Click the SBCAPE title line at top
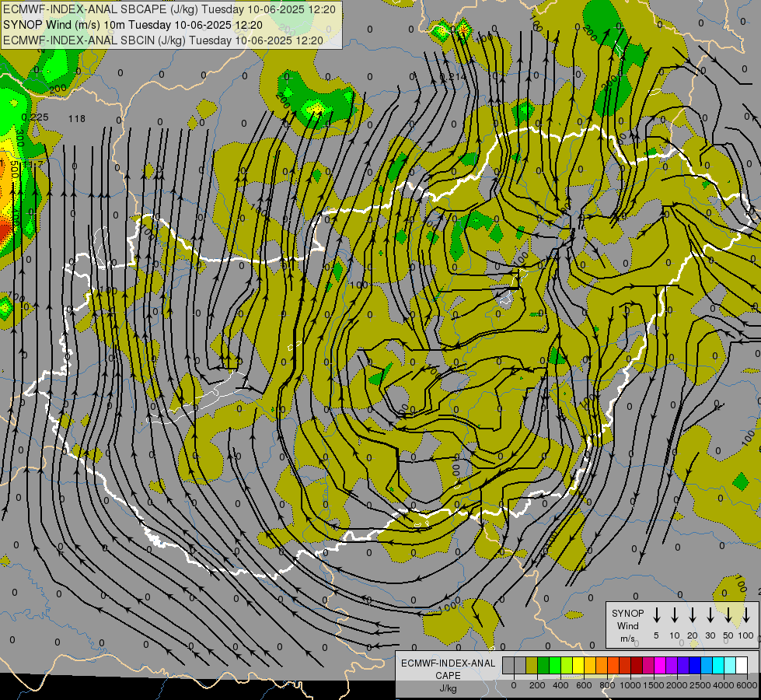This screenshot has height=700, width=761. 169,9
